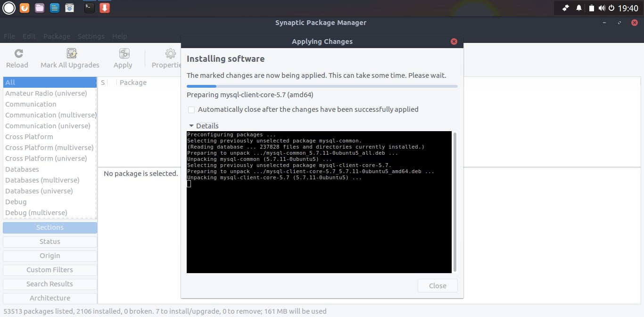Screen dimensions: 644x317
Task: Click the Properties gear toolbar icon
Action: pyautogui.click(x=170, y=53)
